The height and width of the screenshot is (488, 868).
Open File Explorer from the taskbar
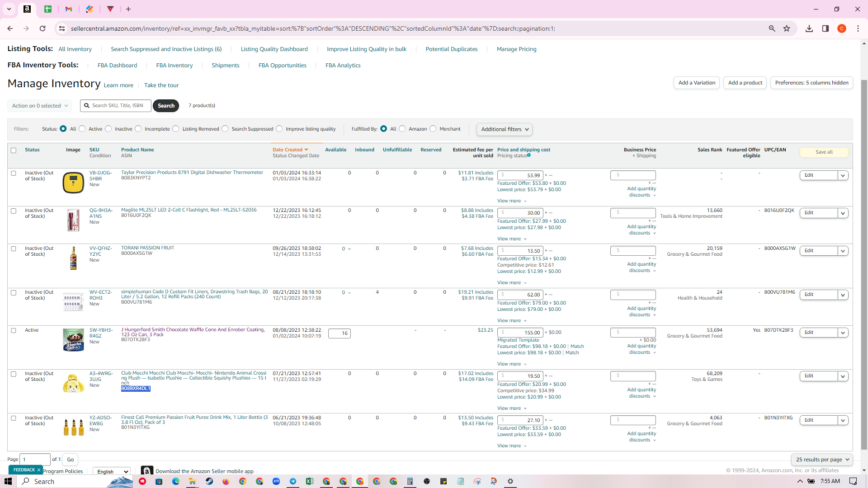tap(192, 481)
